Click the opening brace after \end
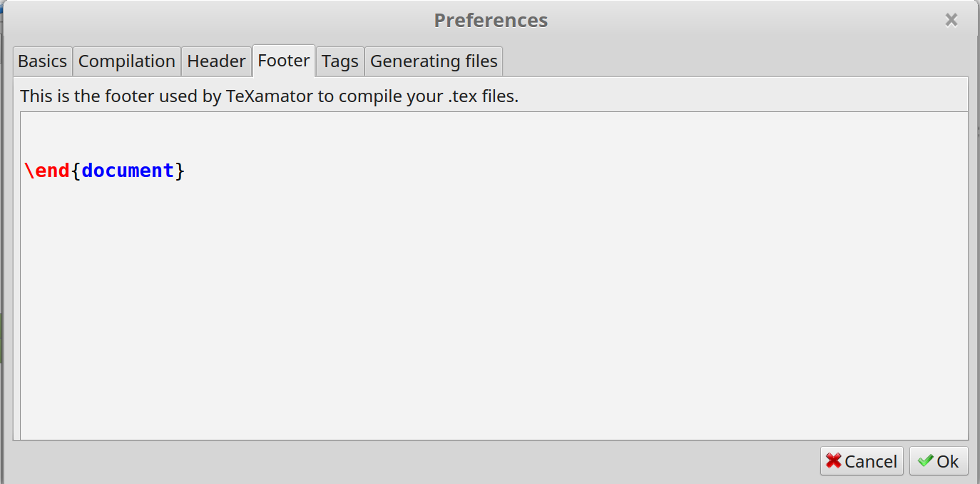 click(x=76, y=171)
